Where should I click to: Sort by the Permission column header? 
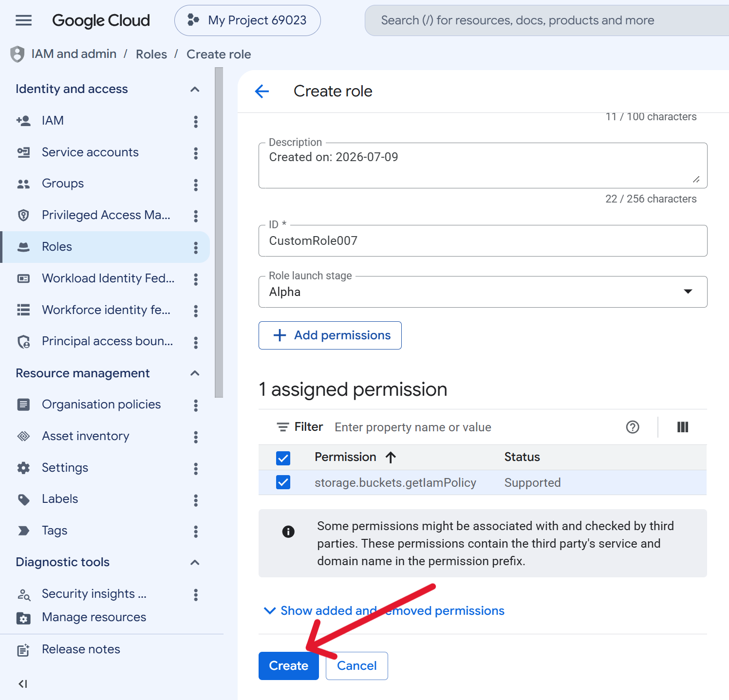(355, 457)
